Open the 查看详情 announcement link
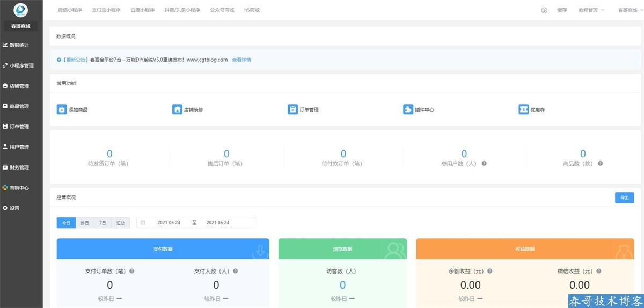This screenshot has width=644, height=308. pyautogui.click(x=241, y=60)
